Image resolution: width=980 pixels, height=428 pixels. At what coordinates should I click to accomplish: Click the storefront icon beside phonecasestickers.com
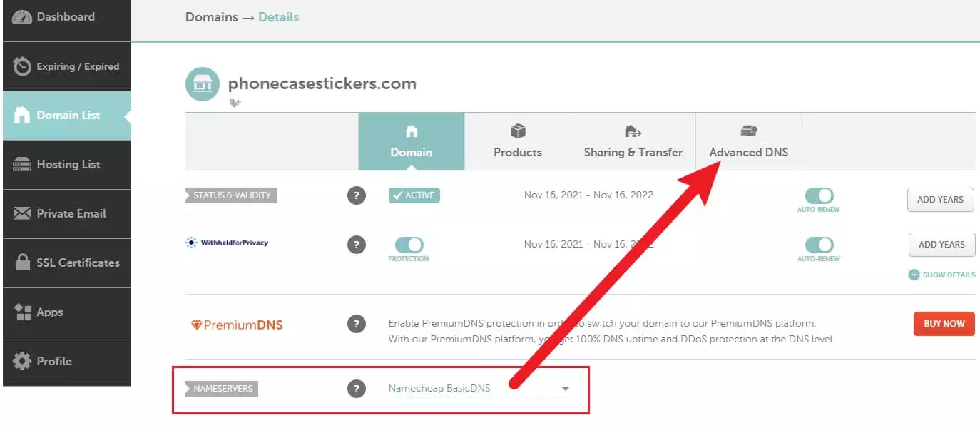[x=203, y=84]
